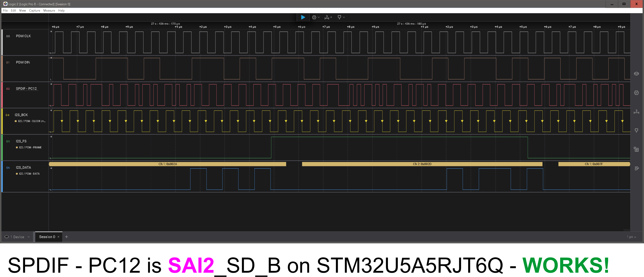The width and height of the screenshot is (644, 277).
Task: Click the Logic 2 app logo in the title bar
Action: [5, 4]
